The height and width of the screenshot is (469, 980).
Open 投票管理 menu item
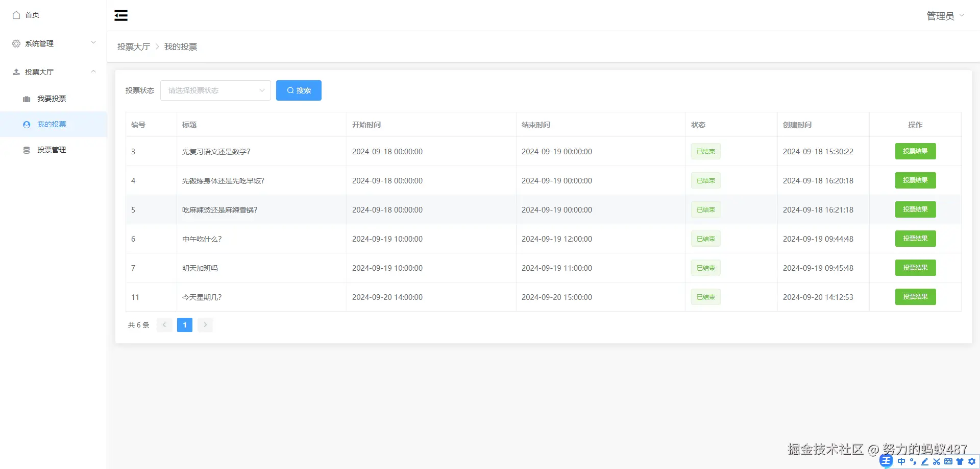click(53, 150)
